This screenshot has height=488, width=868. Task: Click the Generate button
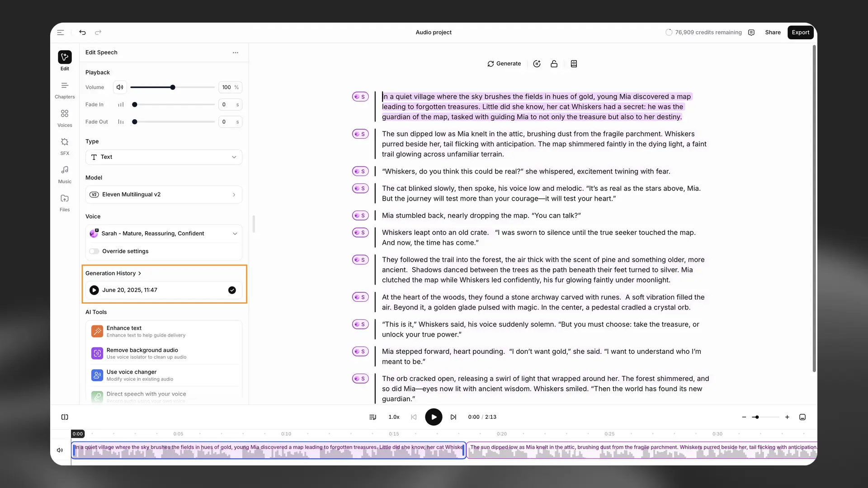tap(504, 64)
